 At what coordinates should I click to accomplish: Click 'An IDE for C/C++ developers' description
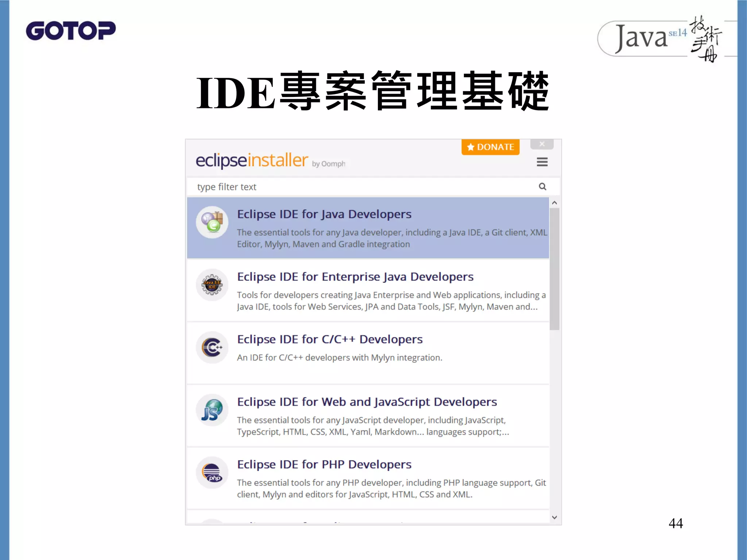click(x=340, y=358)
